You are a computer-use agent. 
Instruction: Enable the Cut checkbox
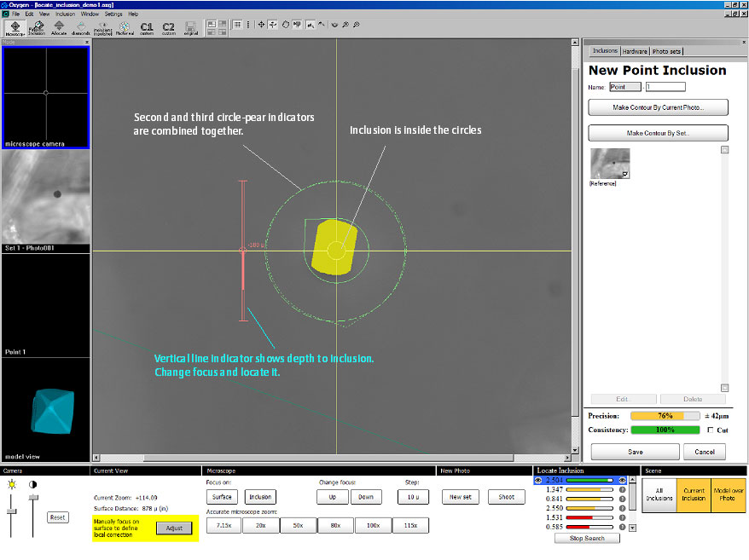coord(711,430)
